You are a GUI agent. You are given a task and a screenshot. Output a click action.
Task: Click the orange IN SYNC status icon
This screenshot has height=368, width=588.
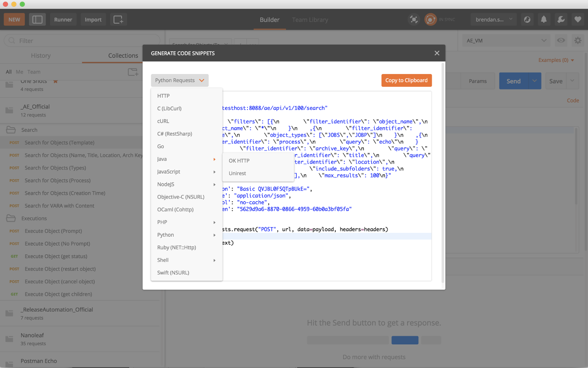point(430,19)
